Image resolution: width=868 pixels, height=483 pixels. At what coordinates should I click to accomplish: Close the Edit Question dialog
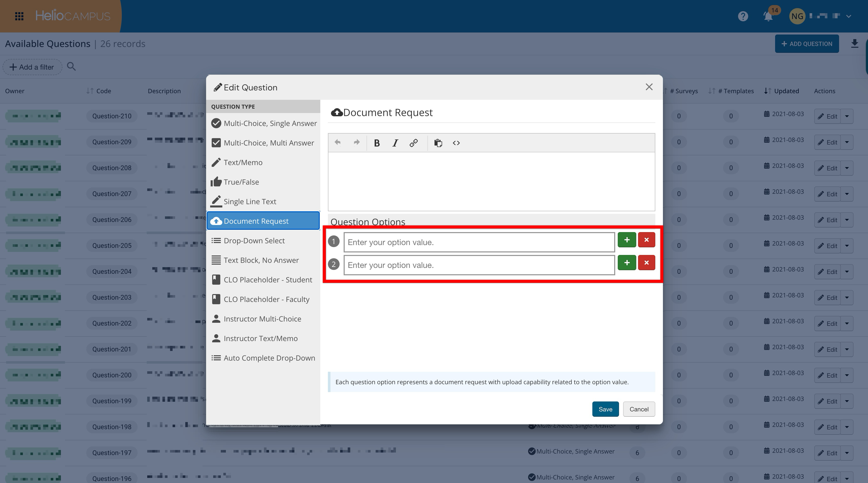click(x=649, y=87)
